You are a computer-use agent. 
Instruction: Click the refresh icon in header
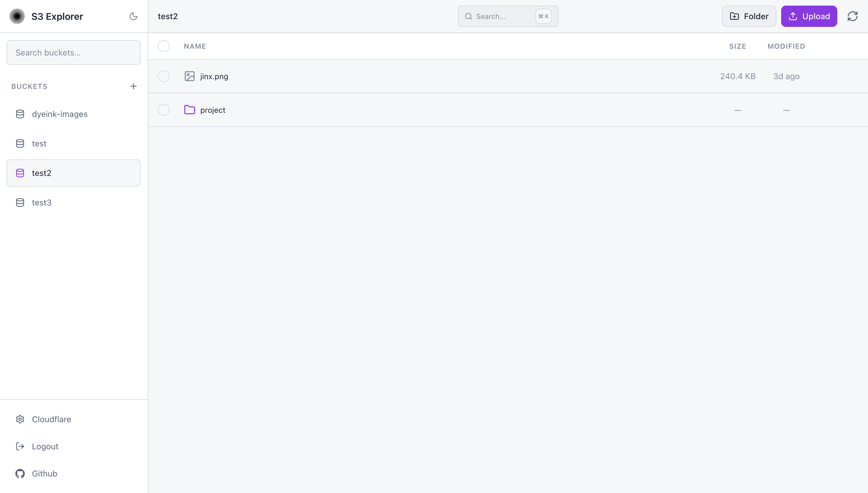coord(852,16)
